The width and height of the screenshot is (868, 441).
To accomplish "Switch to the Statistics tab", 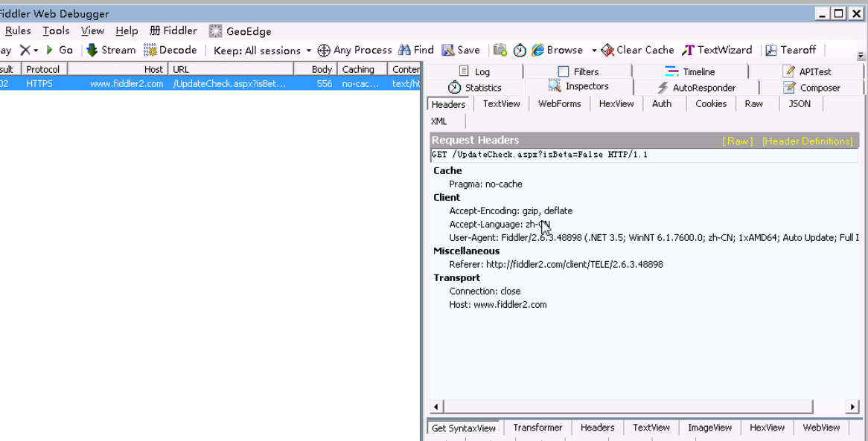I will (474, 88).
